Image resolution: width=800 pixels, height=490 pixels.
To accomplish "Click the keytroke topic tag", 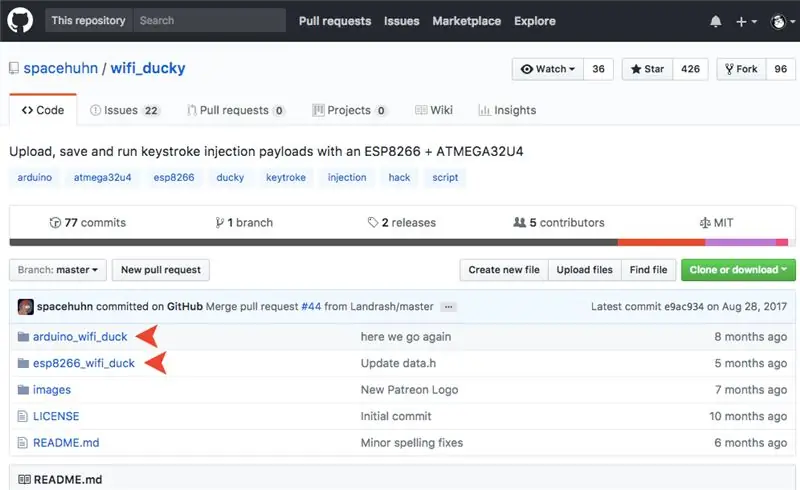I will click(x=286, y=178).
